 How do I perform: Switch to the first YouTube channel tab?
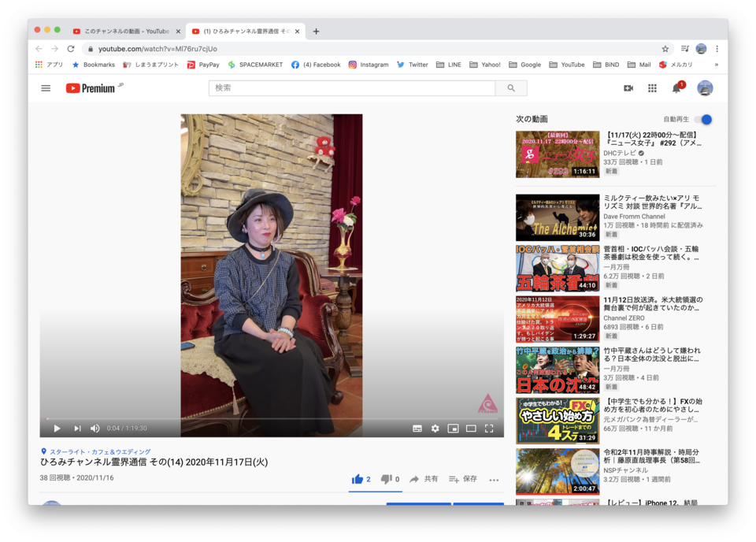(x=126, y=32)
